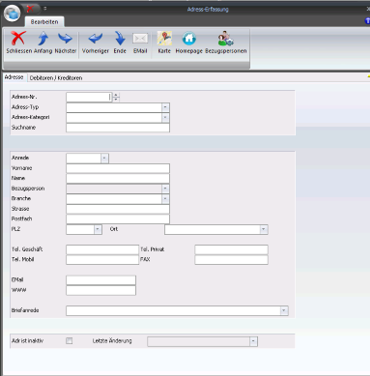Click the Adress-Nr. spinner arrows
The width and height of the screenshot is (370, 376).
pyautogui.click(x=116, y=97)
